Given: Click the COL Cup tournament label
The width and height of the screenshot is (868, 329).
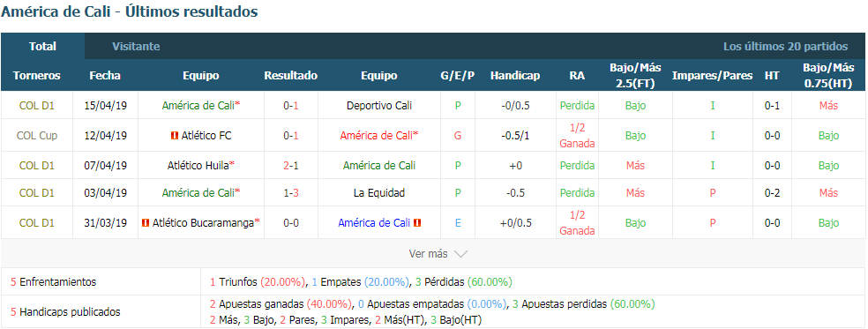Looking at the screenshot, I should [37, 136].
